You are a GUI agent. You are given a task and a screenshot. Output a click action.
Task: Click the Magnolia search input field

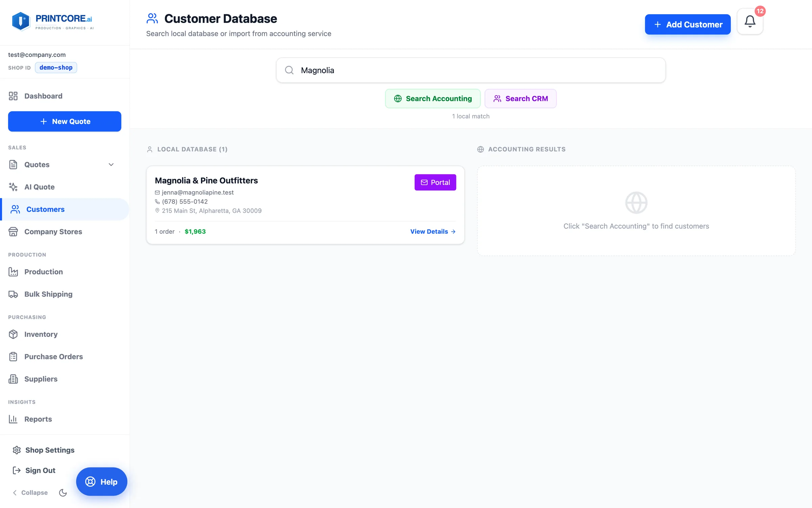471,70
